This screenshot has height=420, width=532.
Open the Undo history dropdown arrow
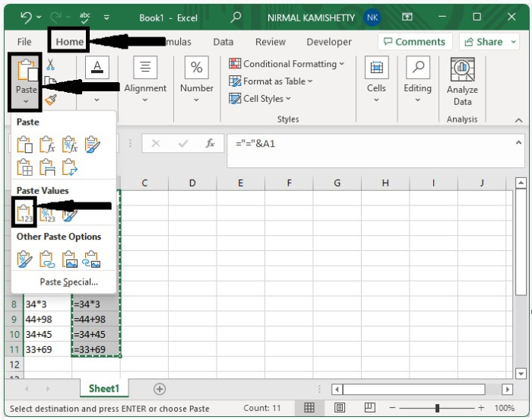click(x=39, y=17)
